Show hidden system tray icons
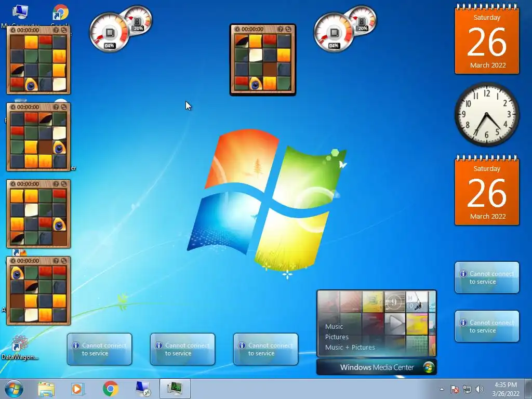 point(442,389)
